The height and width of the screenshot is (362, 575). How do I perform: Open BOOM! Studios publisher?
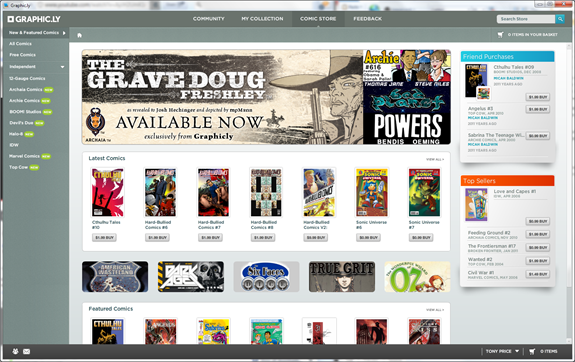[x=25, y=111]
